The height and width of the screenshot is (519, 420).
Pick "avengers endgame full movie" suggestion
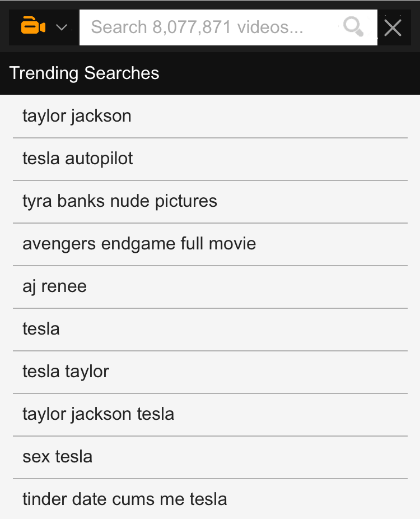point(139,244)
